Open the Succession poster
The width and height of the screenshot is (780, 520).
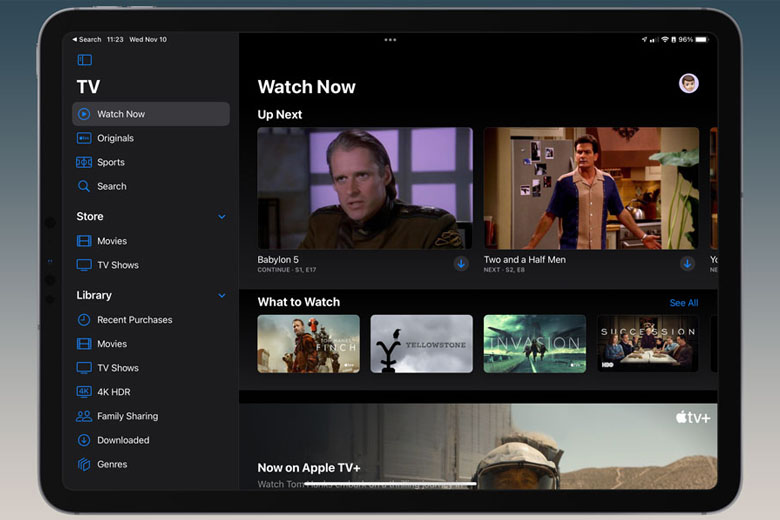pos(648,344)
